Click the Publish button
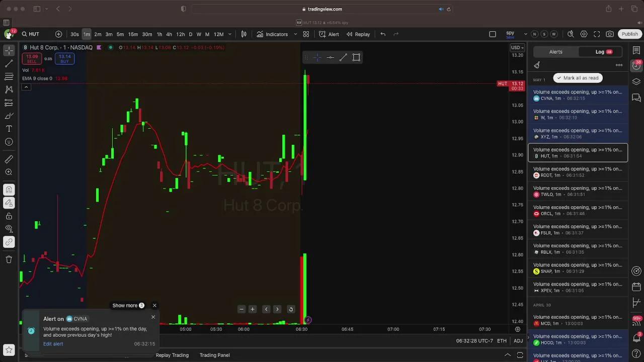 [x=630, y=34]
